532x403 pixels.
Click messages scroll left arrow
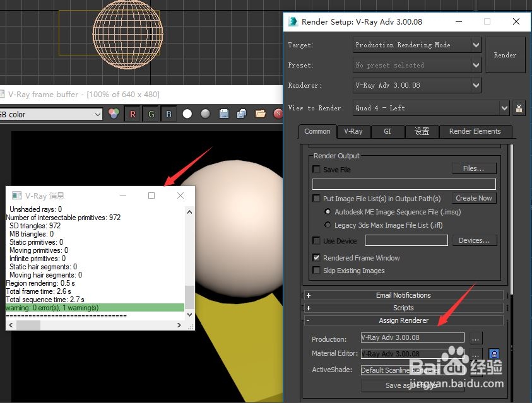[11, 325]
